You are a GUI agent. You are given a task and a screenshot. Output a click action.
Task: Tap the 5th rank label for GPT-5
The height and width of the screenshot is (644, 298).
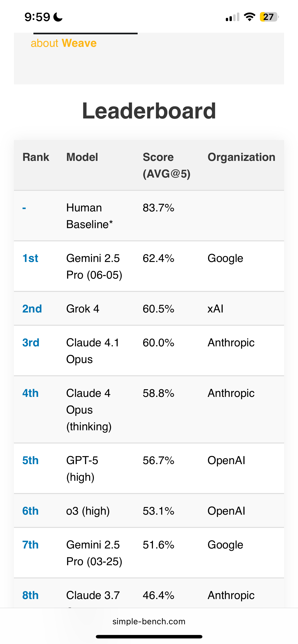click(30, 460)
